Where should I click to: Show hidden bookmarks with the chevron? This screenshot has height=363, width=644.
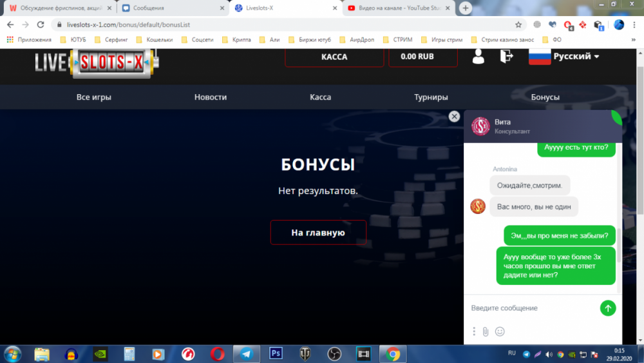tap(633, 40)
